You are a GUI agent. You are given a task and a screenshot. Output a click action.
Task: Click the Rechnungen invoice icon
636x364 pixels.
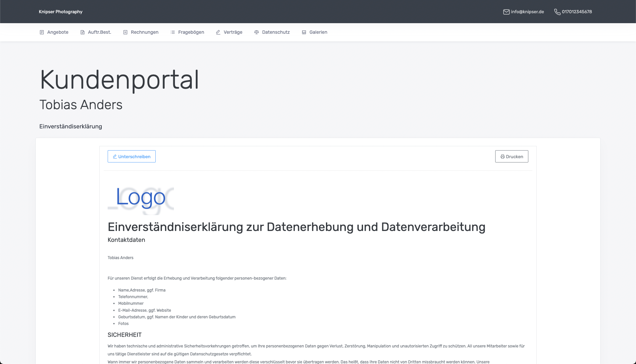coord(125,32)
